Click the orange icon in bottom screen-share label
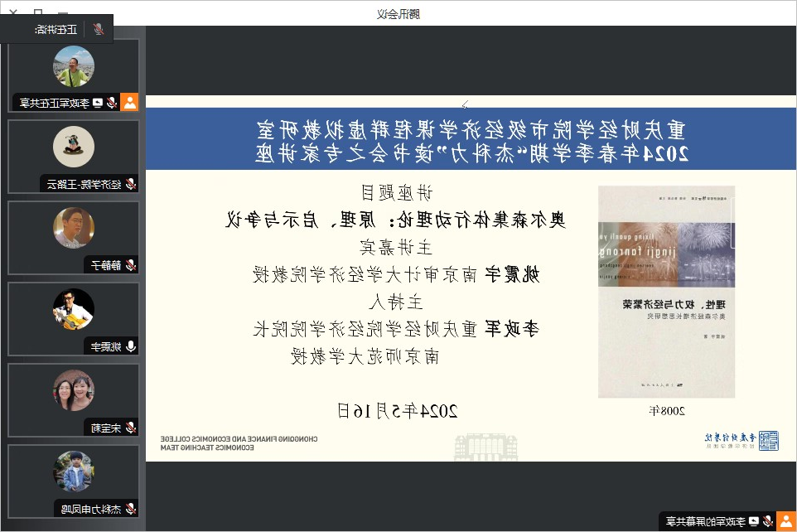This screenshot has height=532, width=797. click(x=785, y=521)
